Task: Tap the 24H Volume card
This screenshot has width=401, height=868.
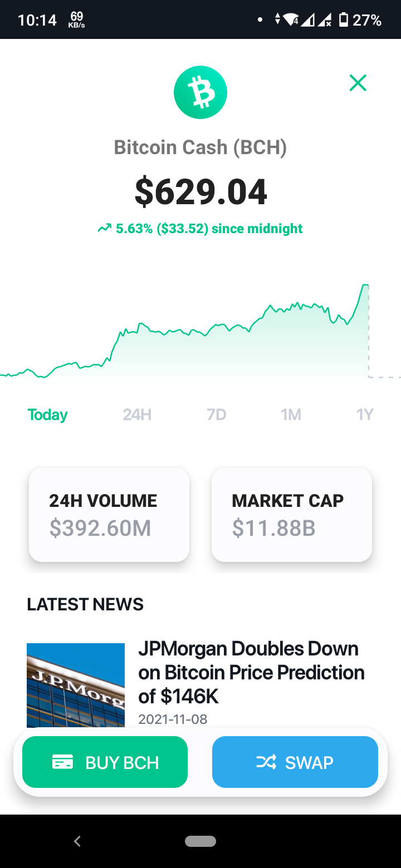Action: 109,515
